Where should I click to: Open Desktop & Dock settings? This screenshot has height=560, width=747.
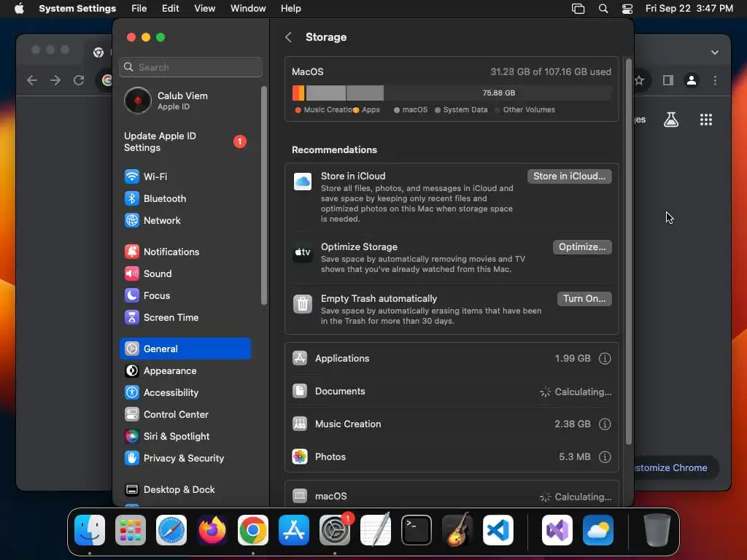185,489
